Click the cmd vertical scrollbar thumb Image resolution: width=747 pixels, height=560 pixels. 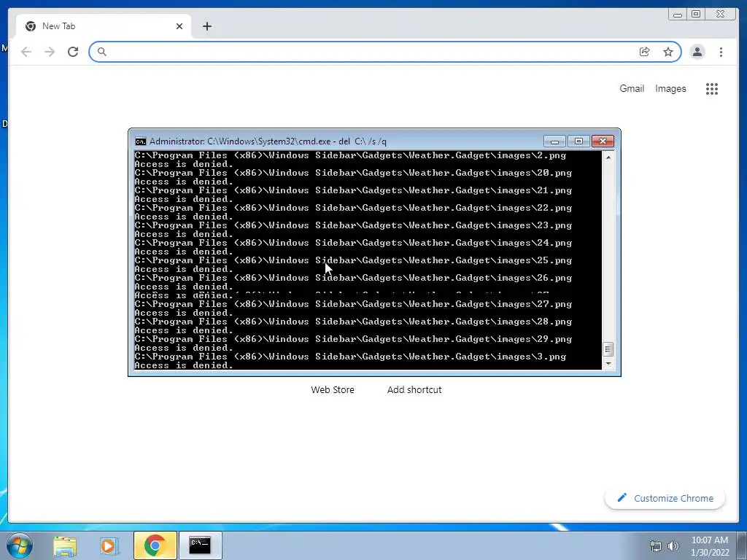coord(608,349)
